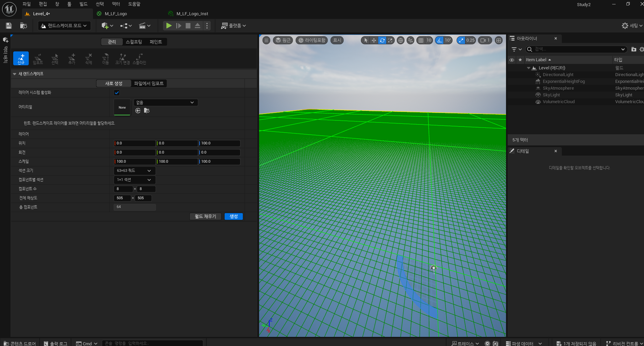Choose the select-object cursor mode in viewport

pos(366,40)
